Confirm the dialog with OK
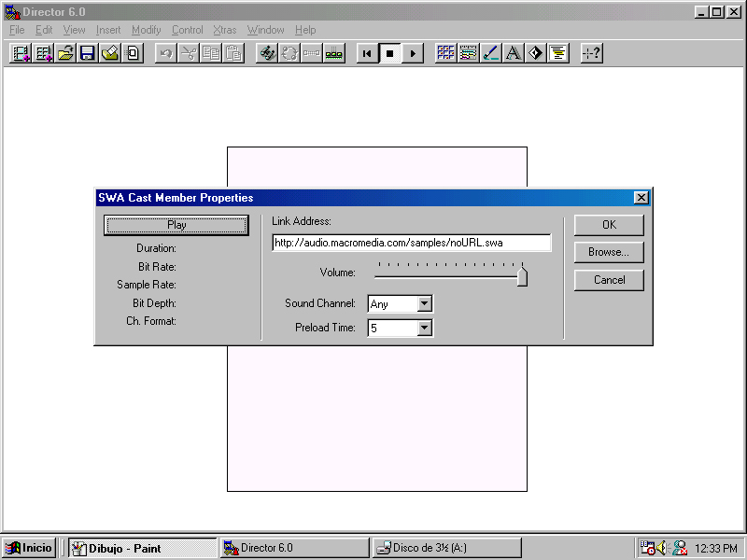Image resolution: width=747 pixels, height=560 pixels. click(609, 225)
